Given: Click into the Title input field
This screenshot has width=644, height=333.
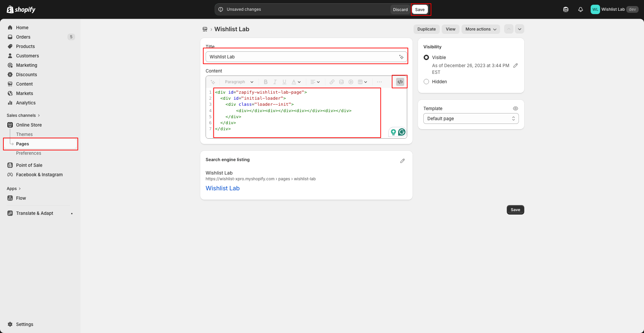Looking at the screenshot, I should (x=306, y=57).
